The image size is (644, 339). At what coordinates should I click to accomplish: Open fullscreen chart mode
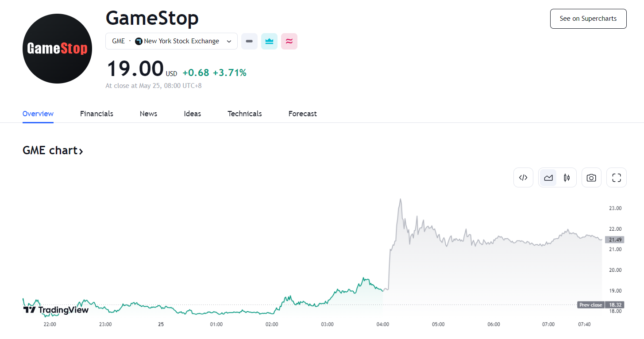616,178
